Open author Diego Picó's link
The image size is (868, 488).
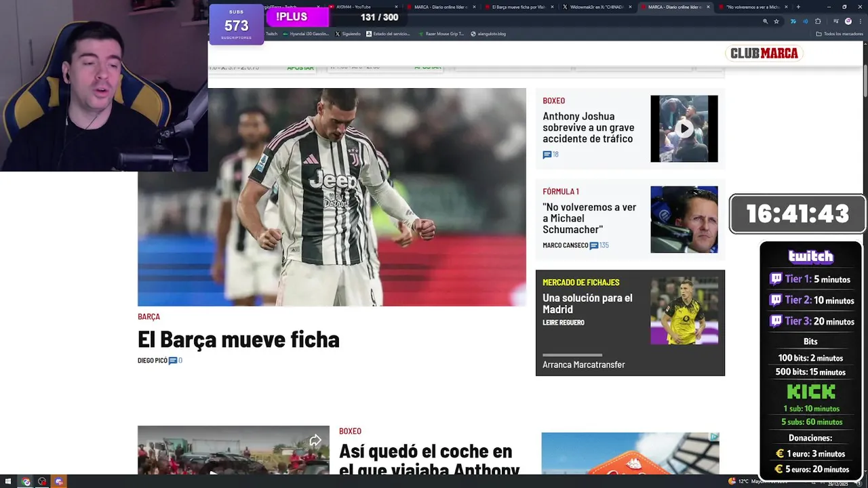[153, 361]
